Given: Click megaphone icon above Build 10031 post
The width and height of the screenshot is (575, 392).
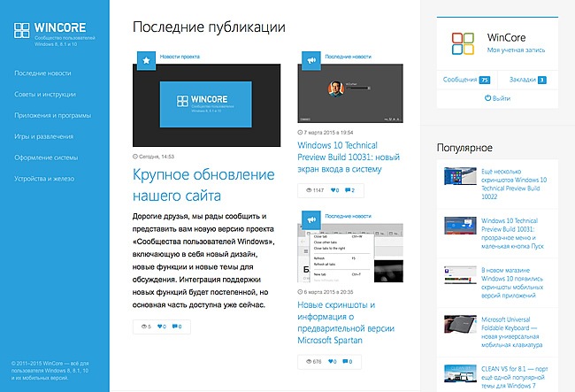Looking at the screenshot, I should [x=311, y=60].
